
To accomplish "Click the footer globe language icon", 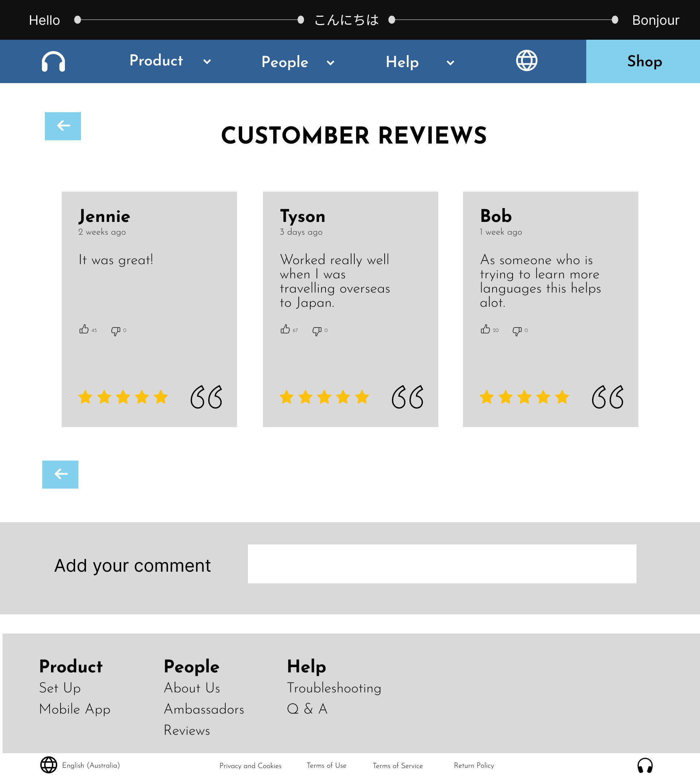I will [49, 765].
